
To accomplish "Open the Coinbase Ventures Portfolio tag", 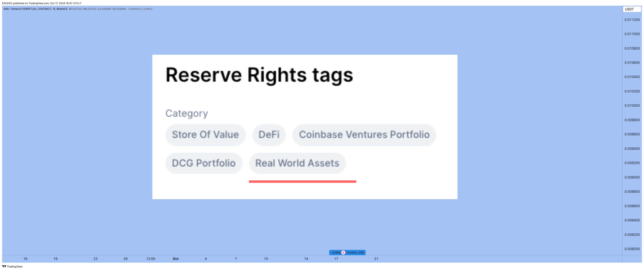I will tap(364, 135).
